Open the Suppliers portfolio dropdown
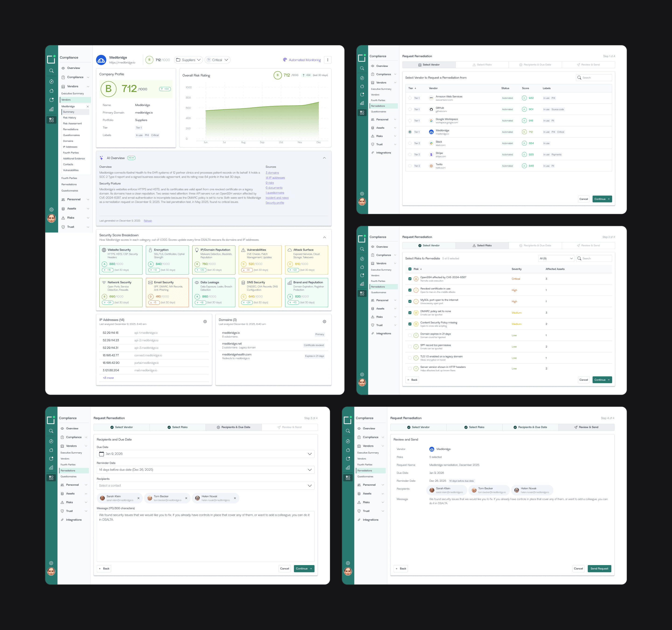The width and height of the screenshot is (672, 630). click(188, 60)
